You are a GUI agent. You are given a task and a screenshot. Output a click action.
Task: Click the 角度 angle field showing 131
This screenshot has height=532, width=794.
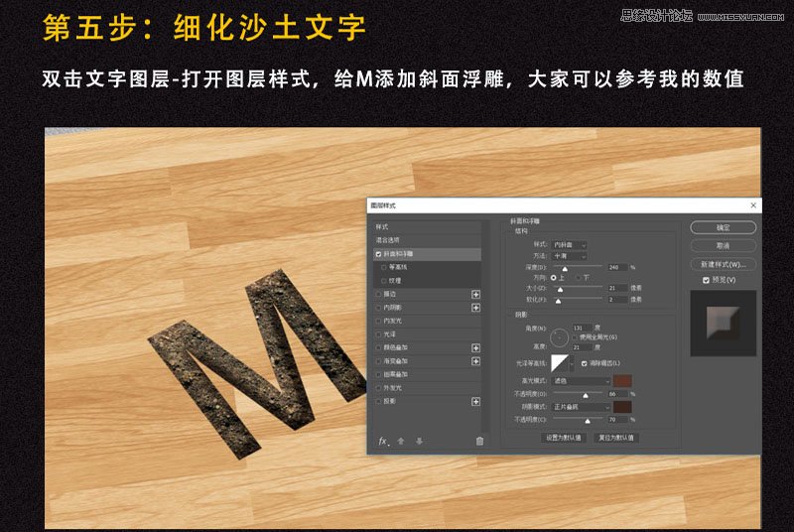click(x=583, y=328)
